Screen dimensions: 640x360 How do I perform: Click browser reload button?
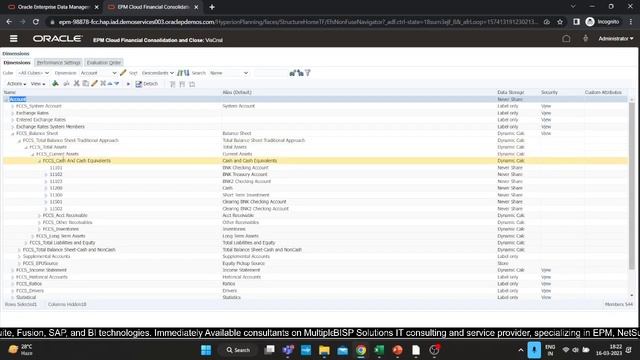pyautogui.click(x=36, y=22)
